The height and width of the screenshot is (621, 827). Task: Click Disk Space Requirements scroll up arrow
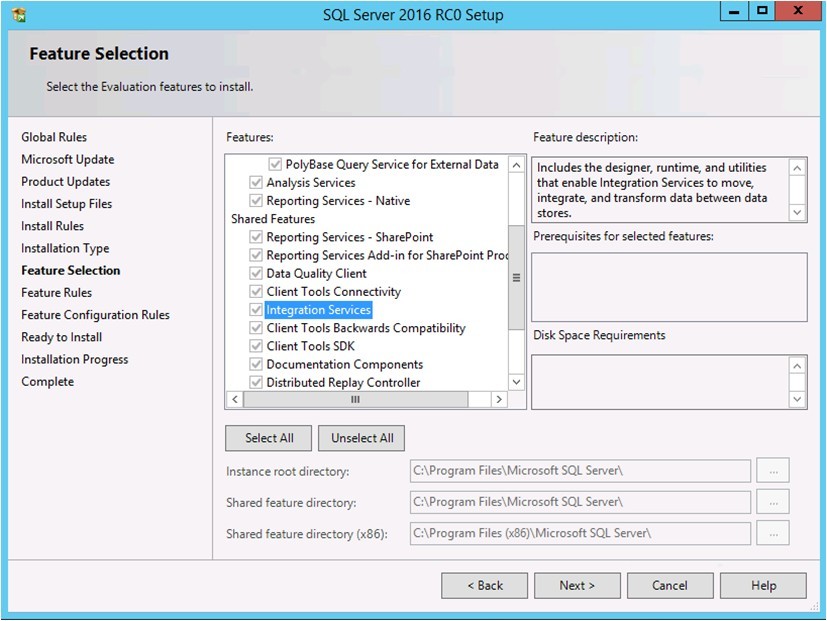click(797, 366)
